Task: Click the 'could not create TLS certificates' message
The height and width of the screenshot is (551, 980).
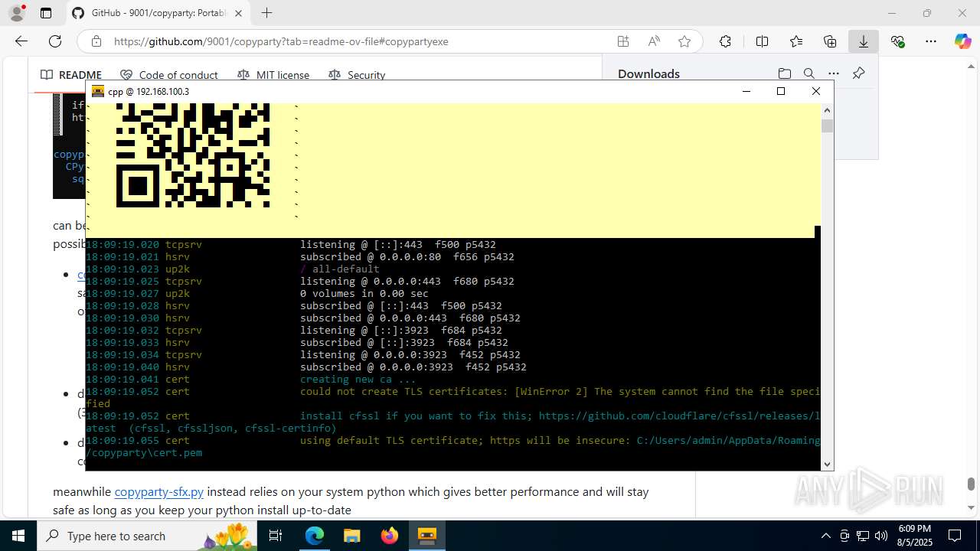Action: (x=452, y=397)
